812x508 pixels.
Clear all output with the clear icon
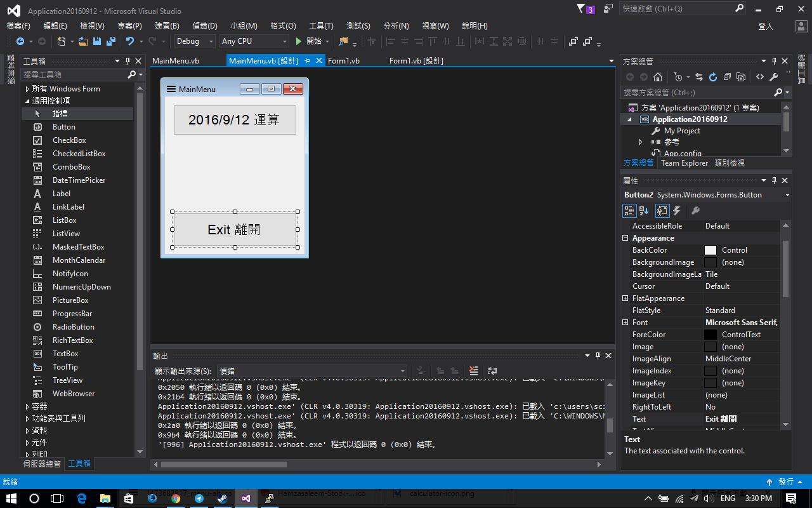pyautogui.click(x=473, y=371)
